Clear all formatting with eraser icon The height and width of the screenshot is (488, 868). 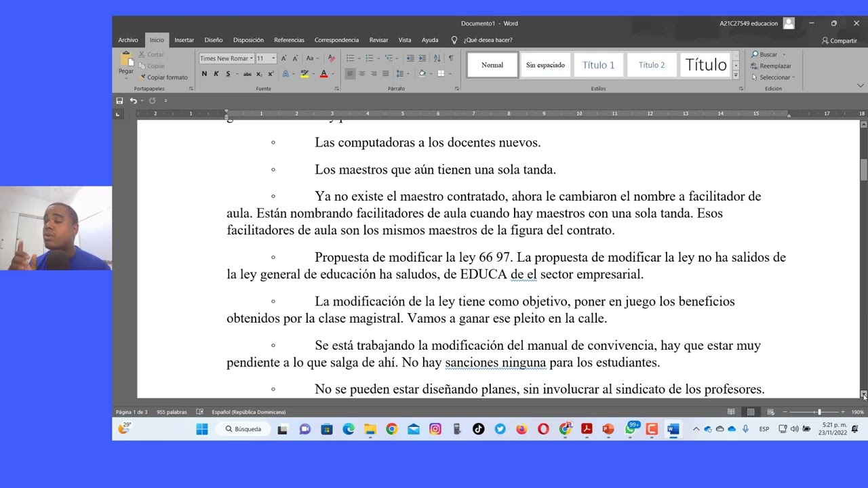click(332, 58)
